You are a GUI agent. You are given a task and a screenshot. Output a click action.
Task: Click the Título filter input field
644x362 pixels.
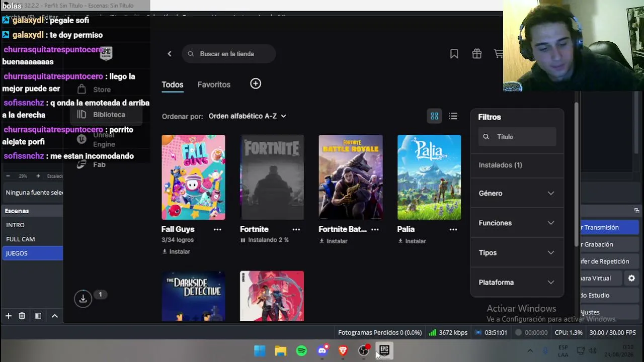pyautogui.click(x=517, y=137)
